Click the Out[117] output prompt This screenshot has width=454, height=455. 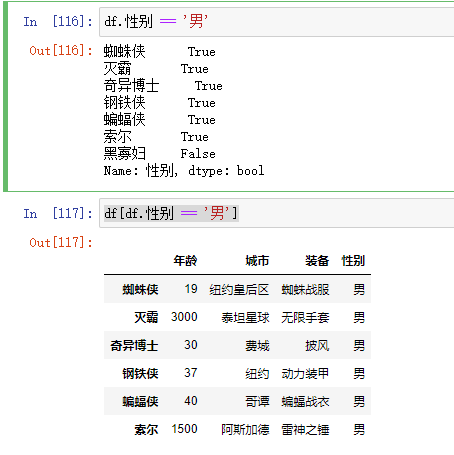(x=61, y=242)
